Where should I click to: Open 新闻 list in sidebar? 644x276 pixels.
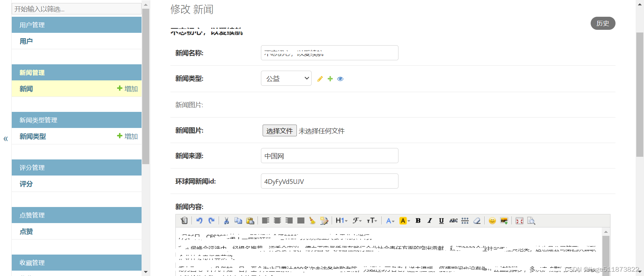click(26, 89)
